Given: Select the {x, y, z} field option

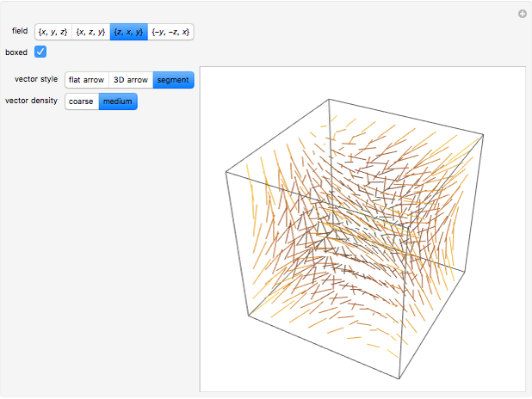Looking at the screenshot, I should (53, 32).
